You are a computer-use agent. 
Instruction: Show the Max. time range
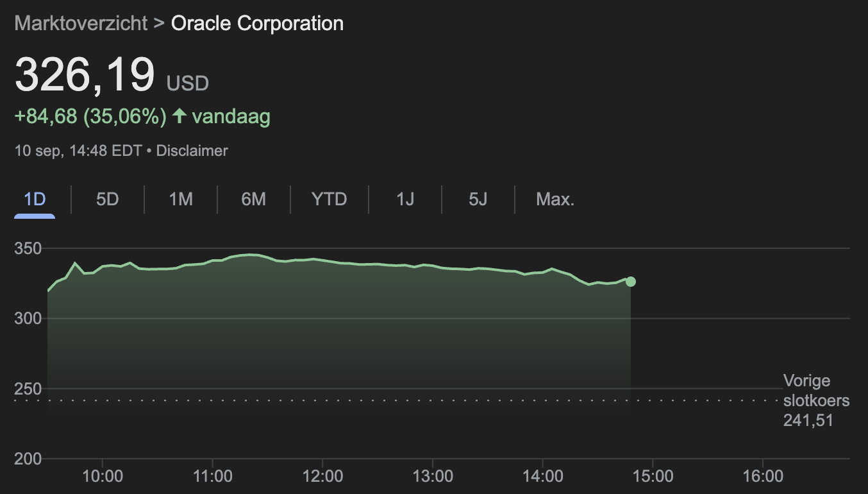555,199
